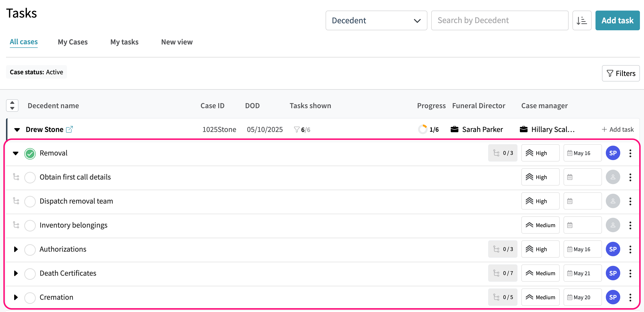Click SP avatar on Cremation task
Screen dimensions: 644x312
[613, 297]
